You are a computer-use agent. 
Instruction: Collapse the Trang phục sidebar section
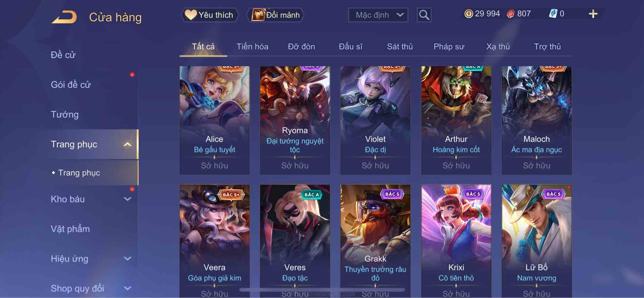127,144
